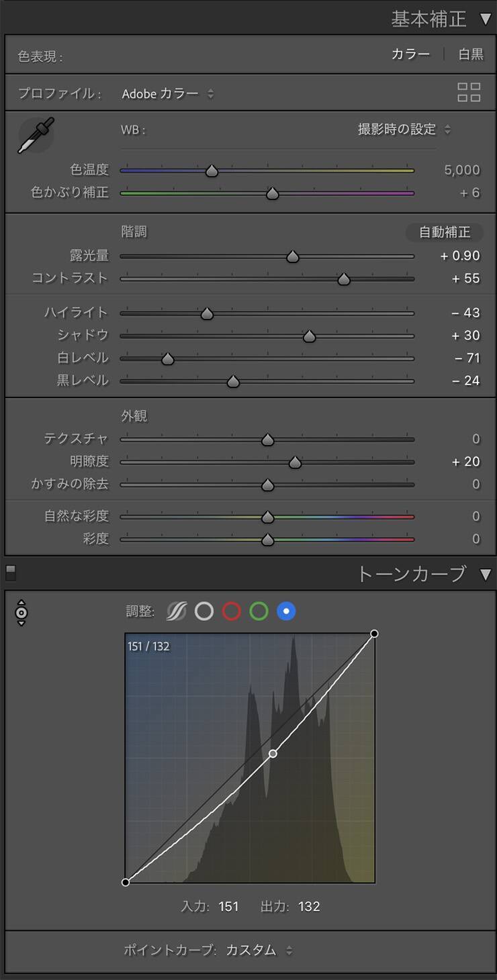Click the かすみの除去 slider handle
The image size is (497, 980).
[267, 485]
